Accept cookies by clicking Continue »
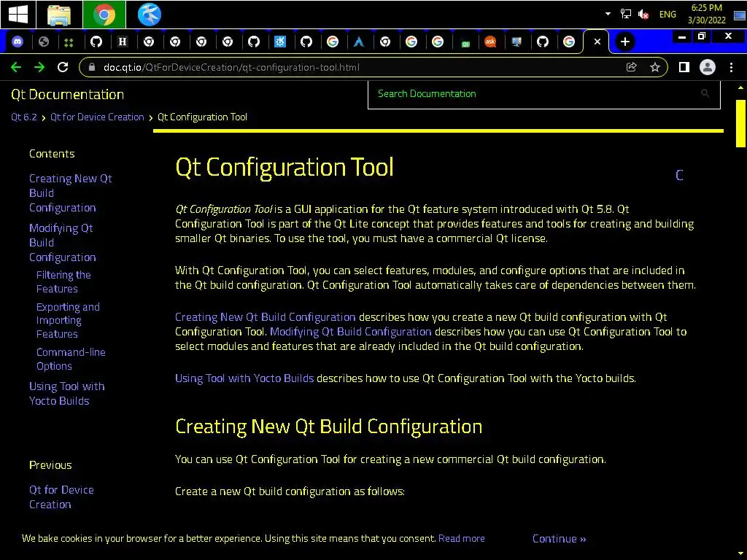This screenshot has width=747, height=560. click(560, 539)
